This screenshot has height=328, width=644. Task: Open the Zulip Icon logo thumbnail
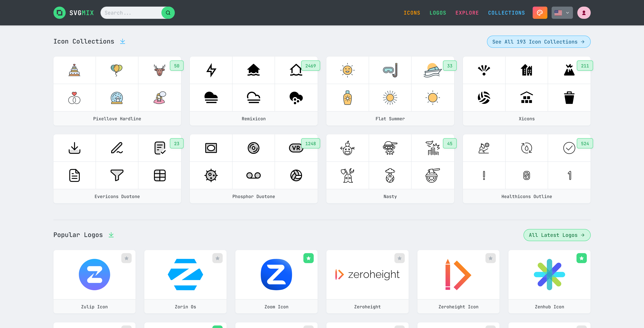click(x=94, y=275)
